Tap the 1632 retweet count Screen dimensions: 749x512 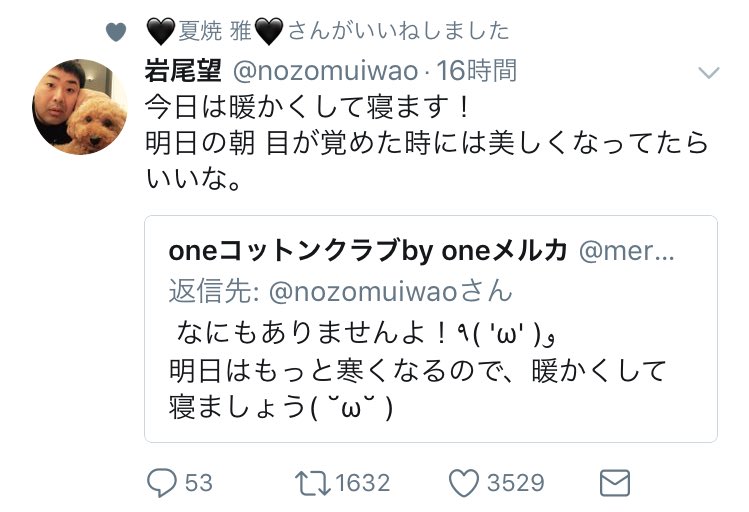[x=362, y=483]
